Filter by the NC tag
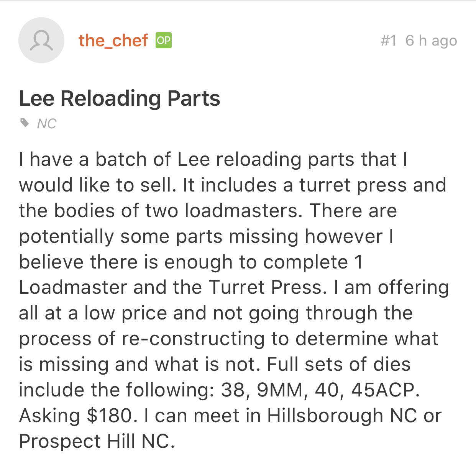476x470 pixels. 47,124
